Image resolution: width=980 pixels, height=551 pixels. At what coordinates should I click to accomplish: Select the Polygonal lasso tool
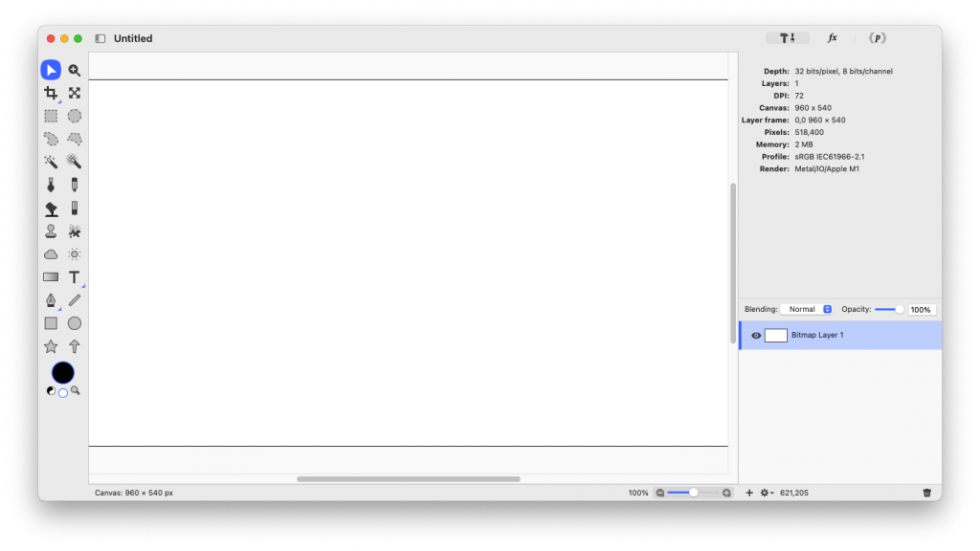(75, 139)
